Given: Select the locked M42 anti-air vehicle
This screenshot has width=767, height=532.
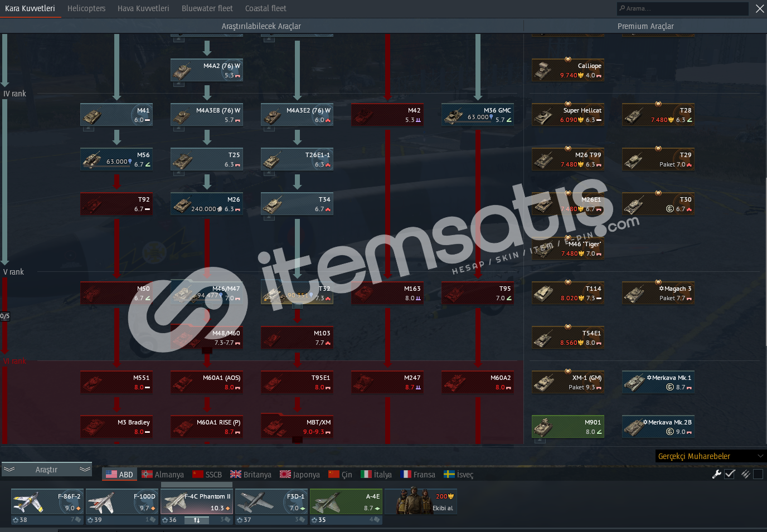Looking at the screenshot, I should tap(387, 115).
